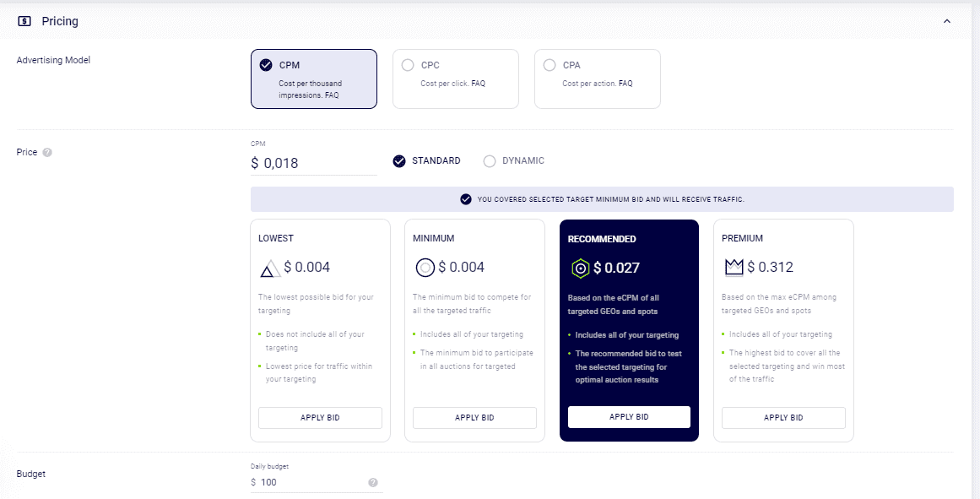
Task: Select the CPA advertising model
Action: 598,79
